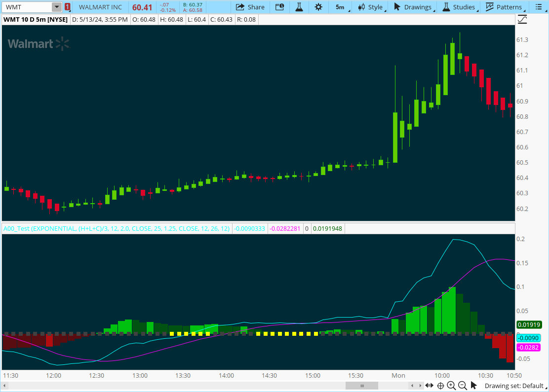This screenshot has height=392, width=549.
Task: Click the open value O: 60.48
Action: (x=144, y=20)
